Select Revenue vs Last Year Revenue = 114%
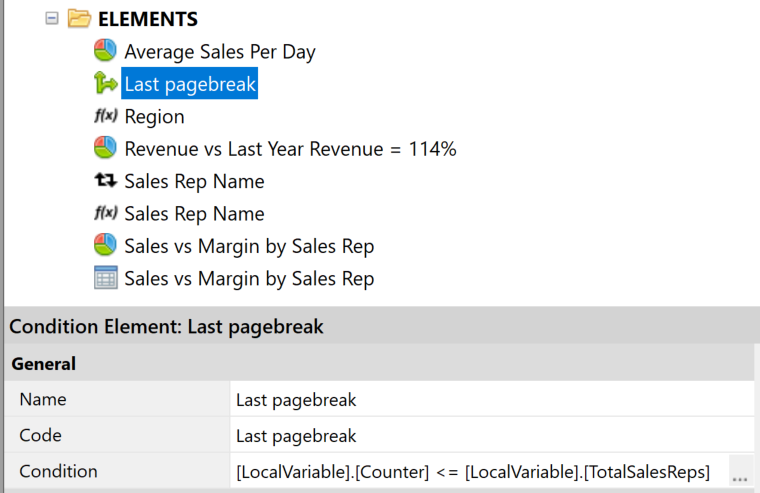The image size is (760, 493). [290, 149]
